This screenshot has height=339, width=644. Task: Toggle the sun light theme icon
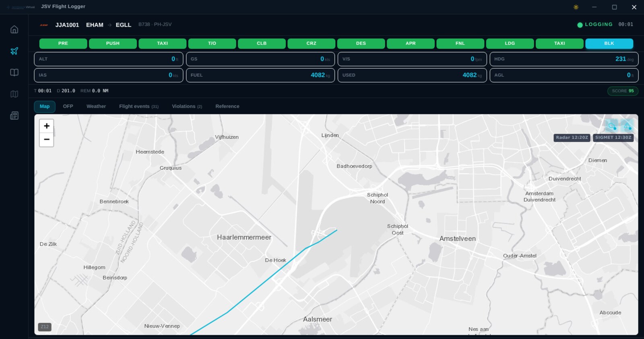pyautogui.click(x=576, y=7)
